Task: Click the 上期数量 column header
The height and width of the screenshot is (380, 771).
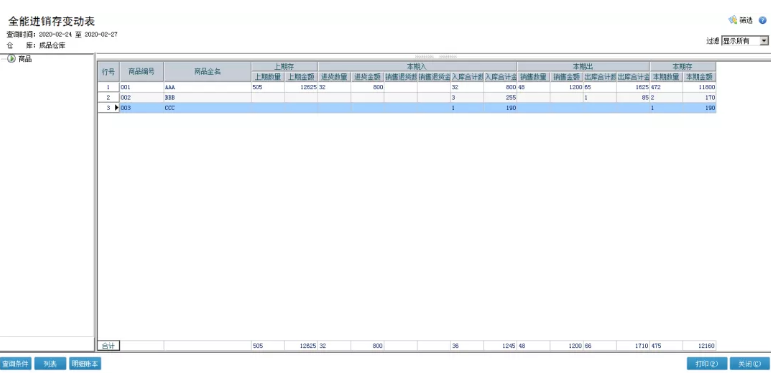Action: coord(267,77)
